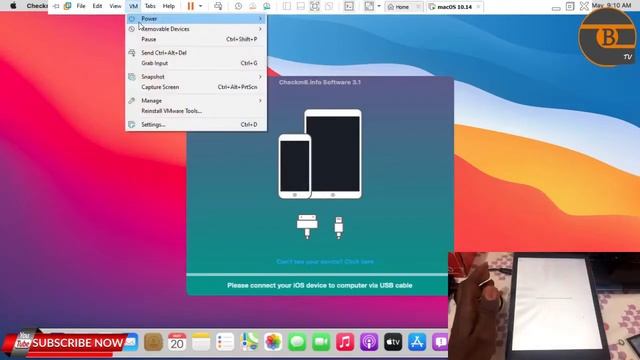Click the VM menu in menu bar

point(133,6)
